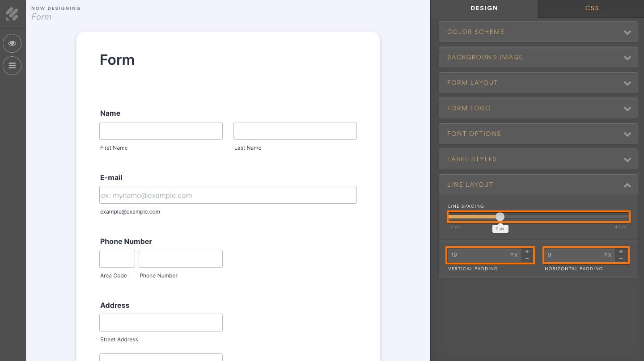Increase vertical padding with the plus stepper

click(527, 251)
